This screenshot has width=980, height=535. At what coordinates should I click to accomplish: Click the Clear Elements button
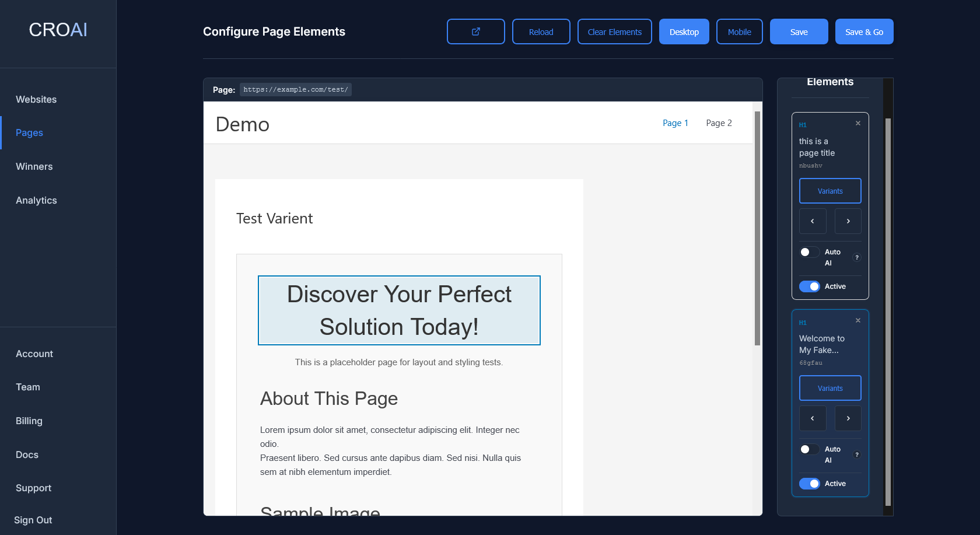click(x=614, y=32)
